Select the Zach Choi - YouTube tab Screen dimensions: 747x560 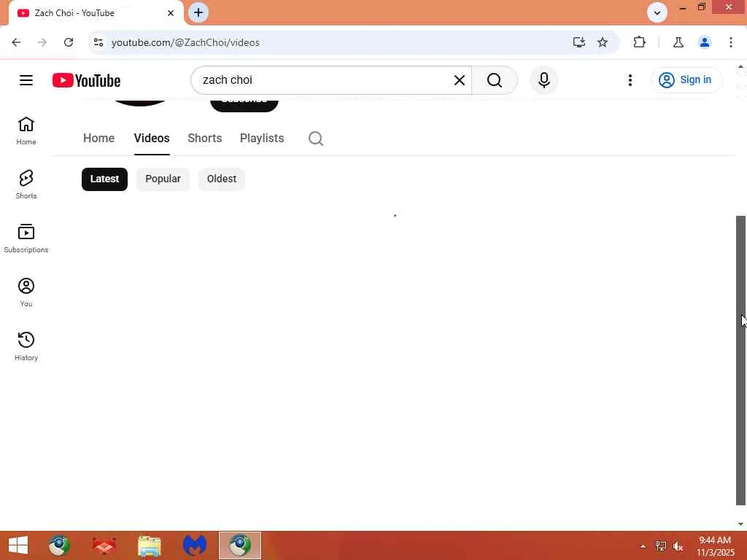point(96,13)
